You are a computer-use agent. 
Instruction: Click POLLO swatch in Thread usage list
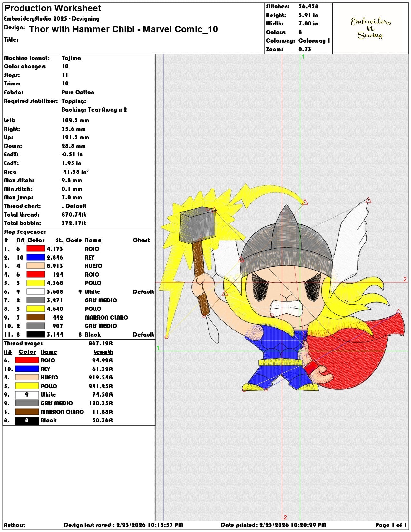[27, 386]
